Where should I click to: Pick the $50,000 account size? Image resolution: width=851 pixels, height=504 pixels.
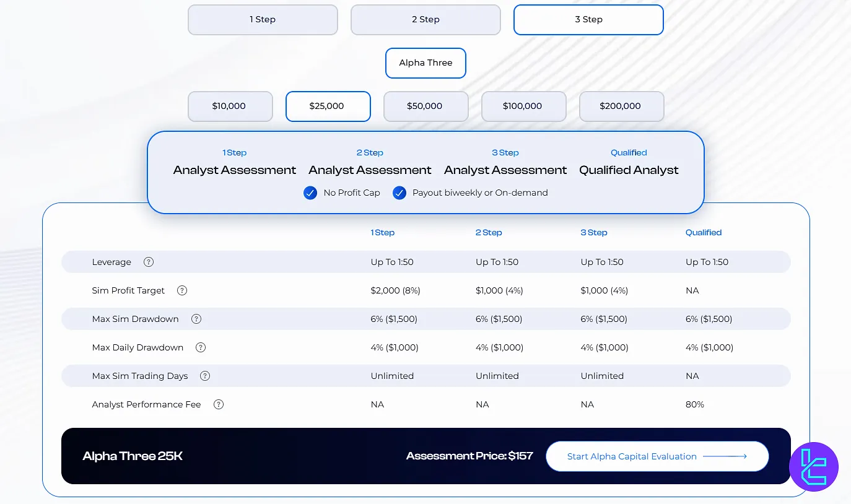click(x=425, y=106)
